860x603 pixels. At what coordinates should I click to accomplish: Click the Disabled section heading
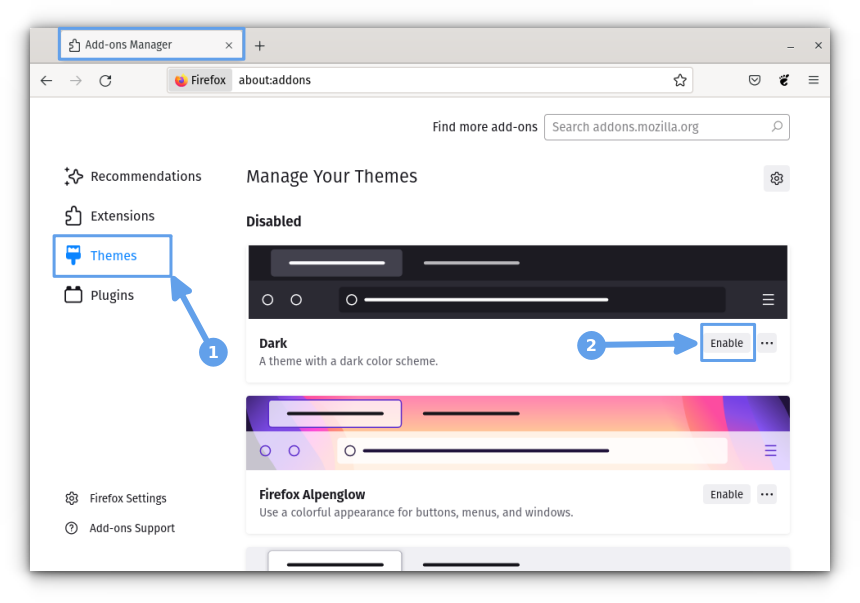coord(274,221)
